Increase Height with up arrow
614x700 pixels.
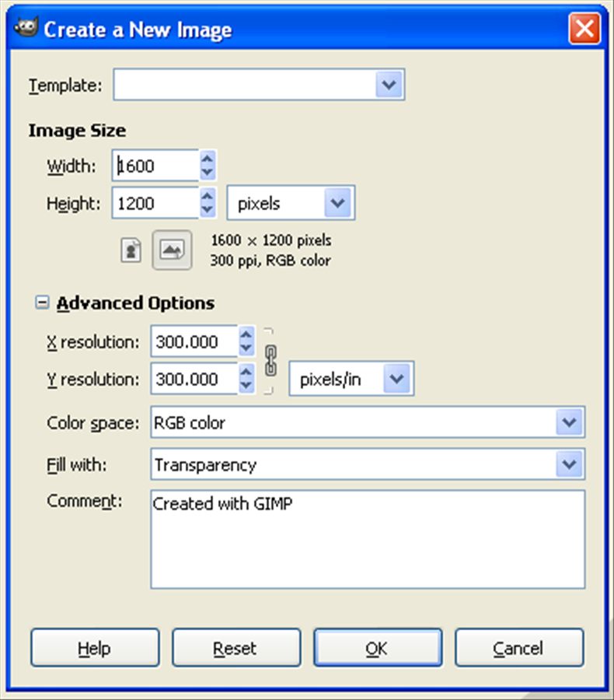(x=208, y=196)
